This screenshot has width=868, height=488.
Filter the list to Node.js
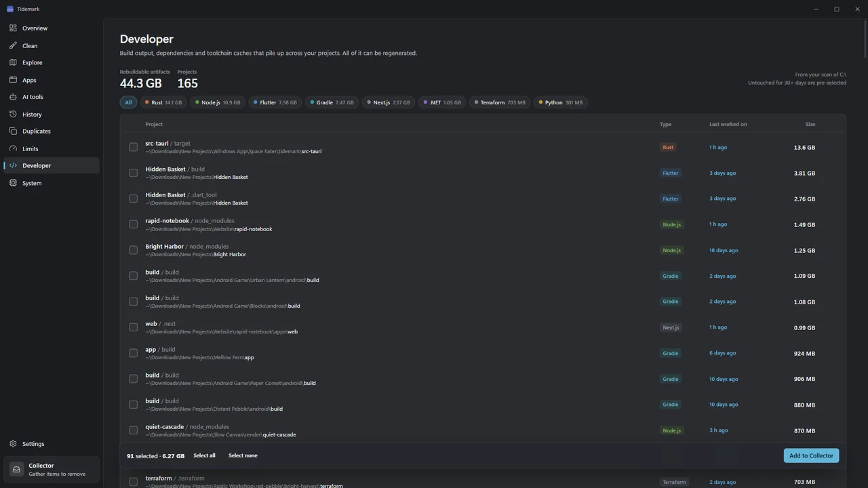click(217, 102)
